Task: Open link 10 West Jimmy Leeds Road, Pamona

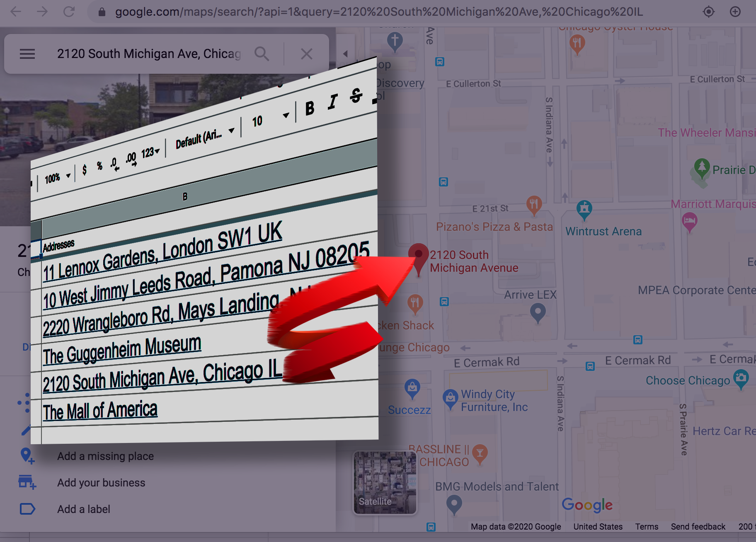Action: click(206, 276)
